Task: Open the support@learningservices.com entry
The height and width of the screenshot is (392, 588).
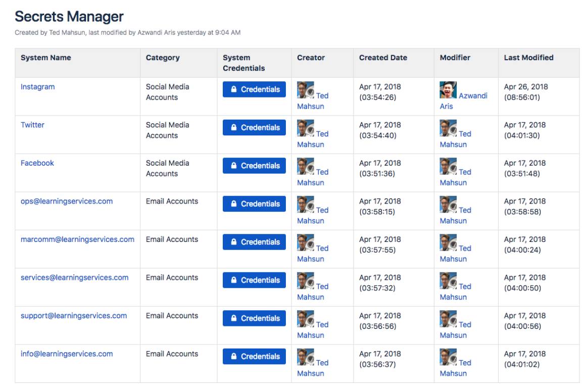Action: [74, 316]
